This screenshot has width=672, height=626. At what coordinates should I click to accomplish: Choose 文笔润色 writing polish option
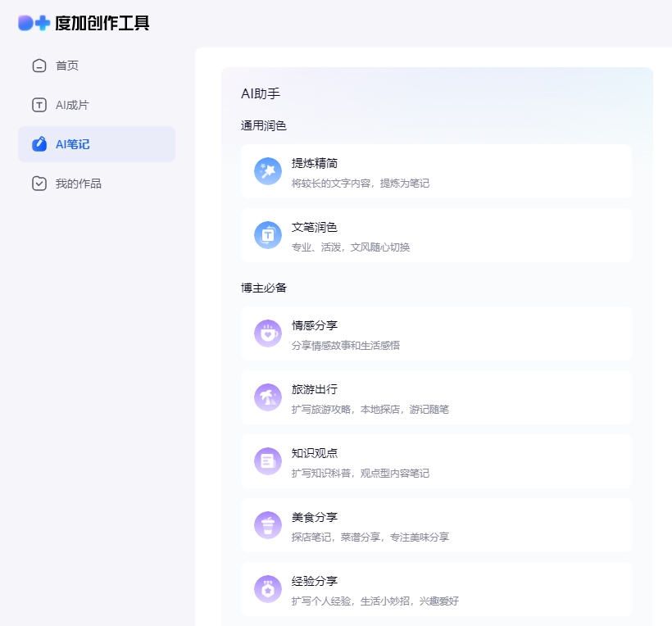[315, 227]
